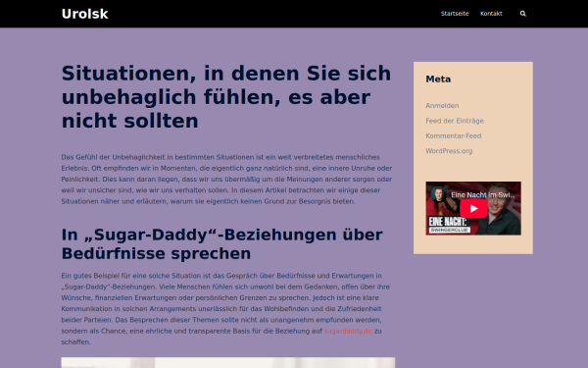
Task: Click the channel avatar on the video thumbnail
Action: tap(438, 194)
